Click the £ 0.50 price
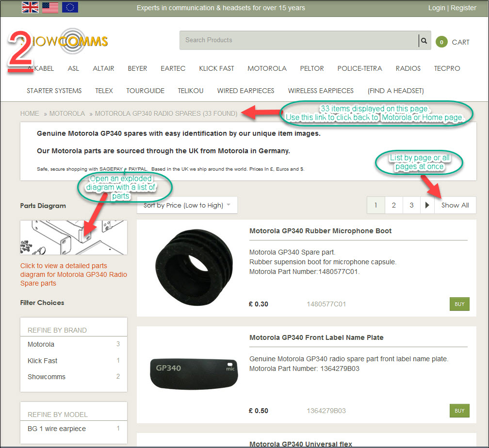The image size is (489, 448). [258, 411]
